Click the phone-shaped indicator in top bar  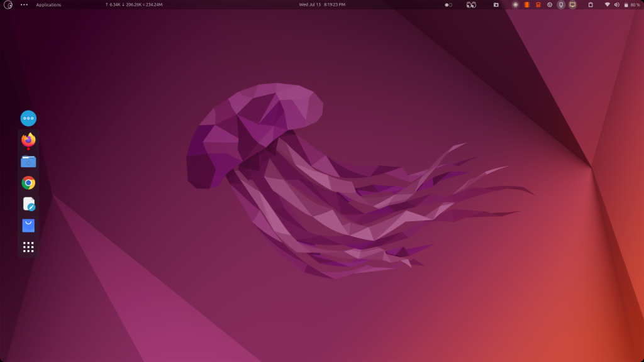[560, 5]
